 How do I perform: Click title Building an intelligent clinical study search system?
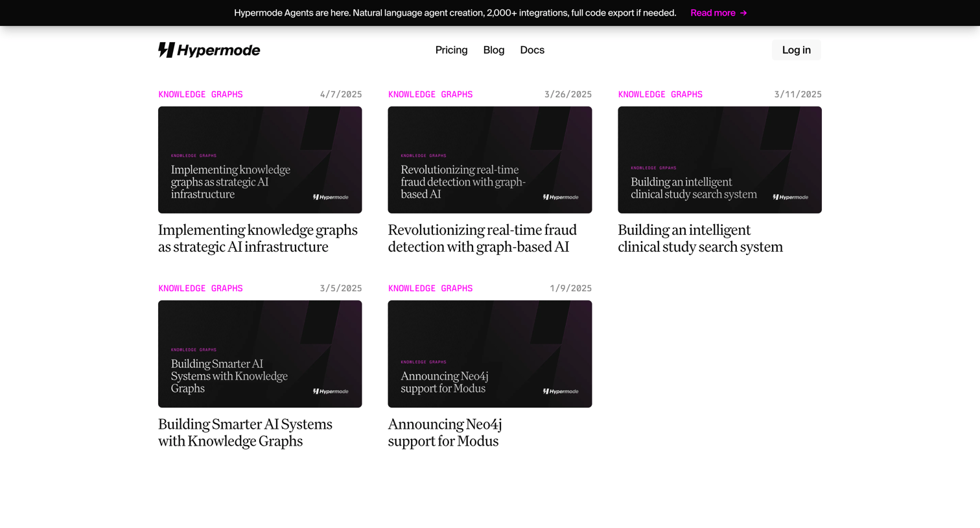click(x=700, y=238)
